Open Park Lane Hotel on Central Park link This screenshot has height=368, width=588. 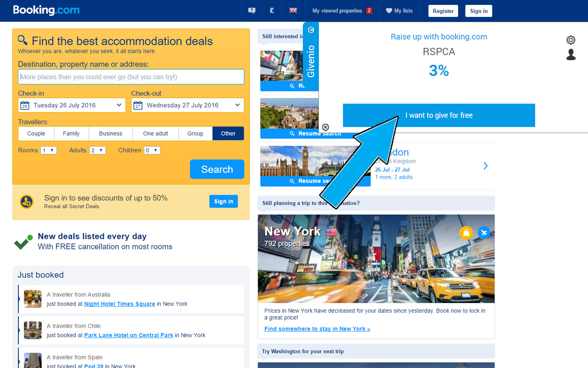tap(129, 335)
